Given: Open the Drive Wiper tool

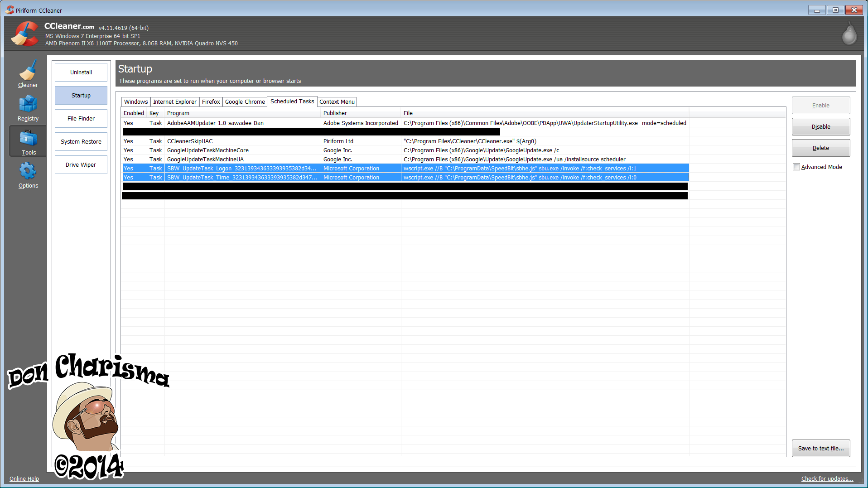Looking at the screenshot, I should [81, 165].
